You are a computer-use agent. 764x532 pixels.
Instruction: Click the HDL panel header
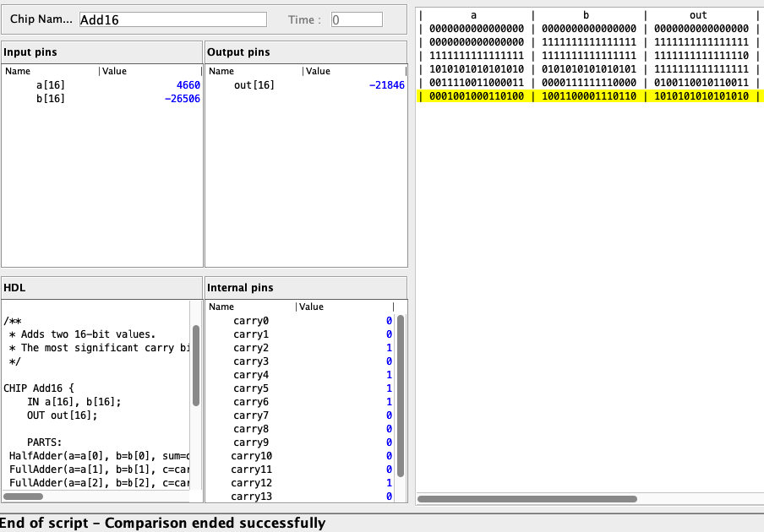tap(101, 288)
